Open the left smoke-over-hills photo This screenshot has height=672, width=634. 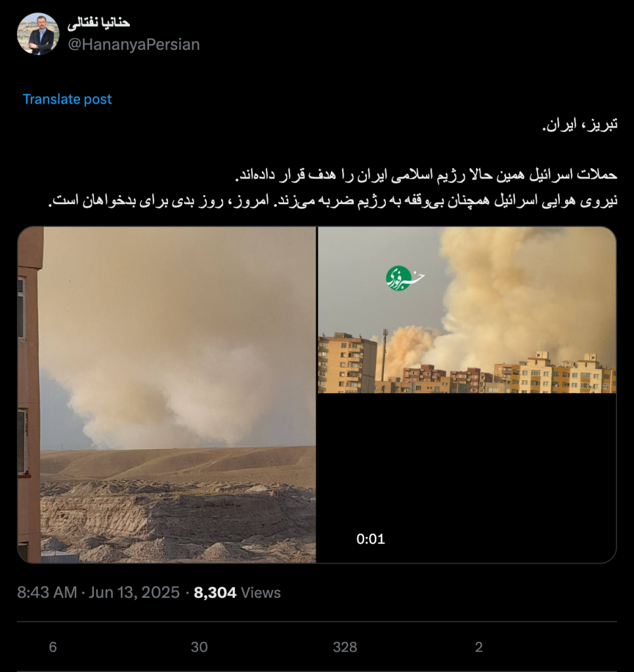[167, 394]
